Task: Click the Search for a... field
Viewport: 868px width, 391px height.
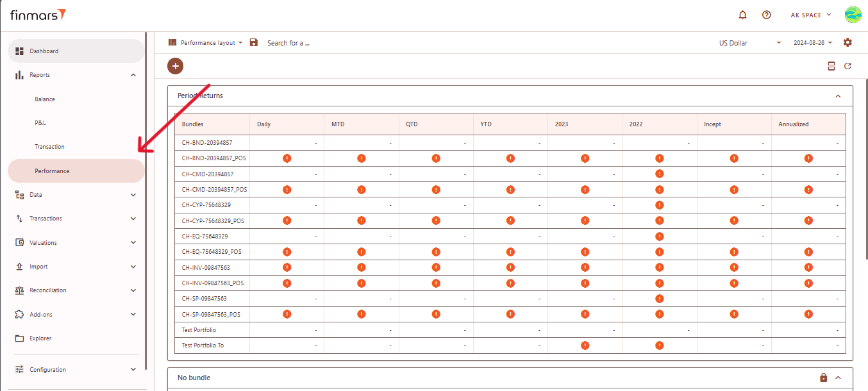Action: click(x=288, y=43)
